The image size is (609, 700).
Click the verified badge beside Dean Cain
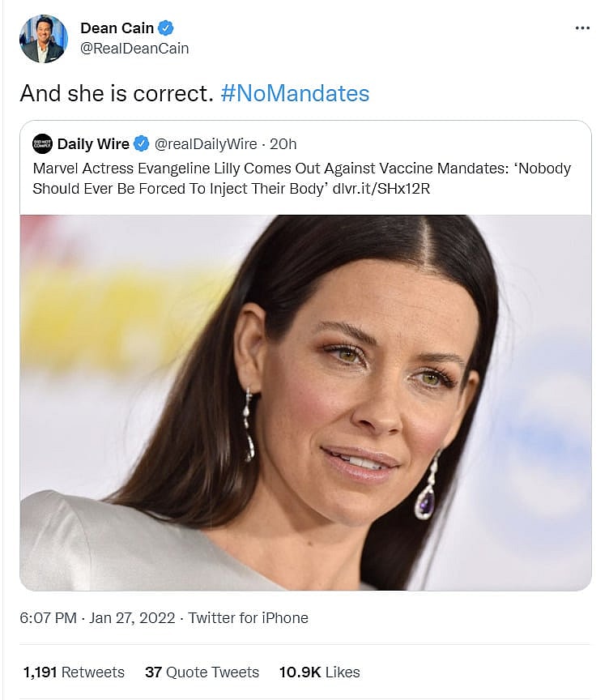click(166, 28)
